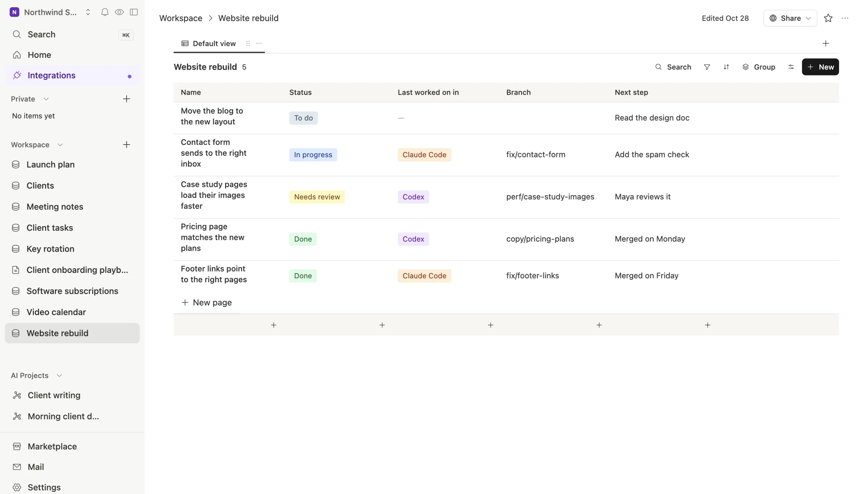Go to Home in sidebar
Image resolution: width=868 pixels, height=494 pixels.
[72, 55]
